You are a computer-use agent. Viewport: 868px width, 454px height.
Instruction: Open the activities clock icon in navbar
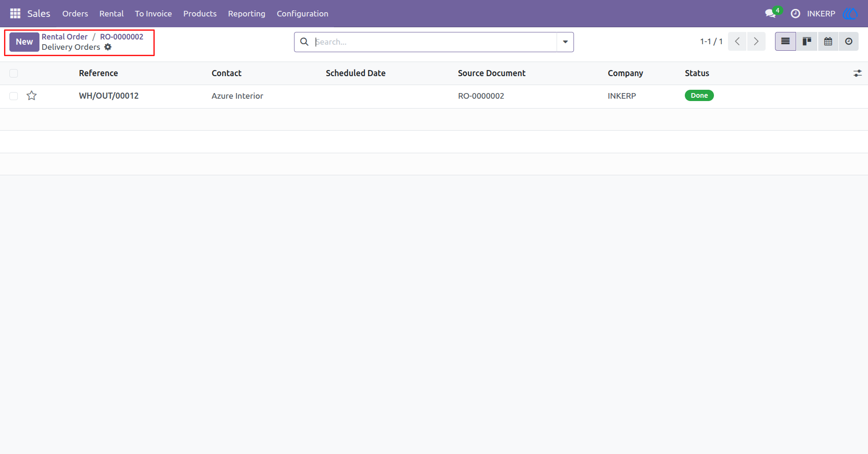click(x=795, y=14)
